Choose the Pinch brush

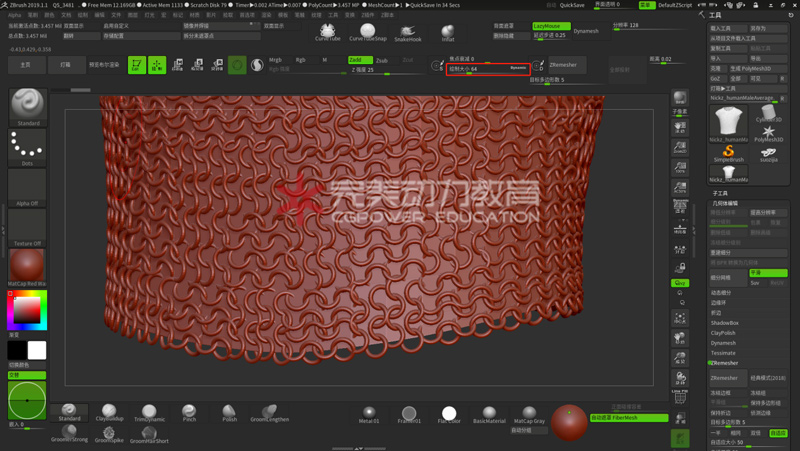pyautogui.click(x=189, y=413)
